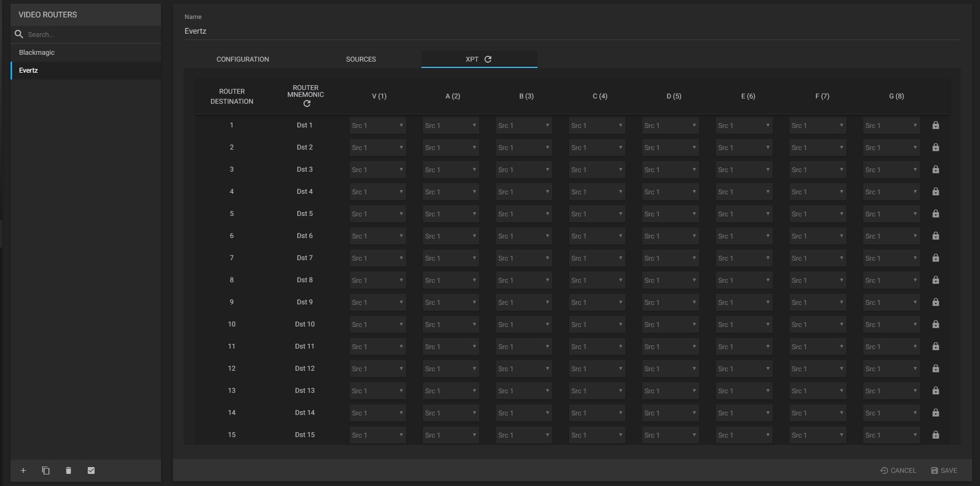Image resolution: width=980 pixels, height=486 pixels.
Task: Open E (6) source dropdown for Dst 6
Action: coord(744,236)
